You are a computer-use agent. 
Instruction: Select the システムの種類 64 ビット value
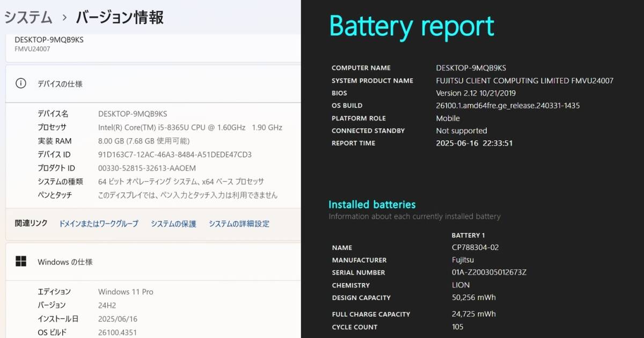pos(181,182)
